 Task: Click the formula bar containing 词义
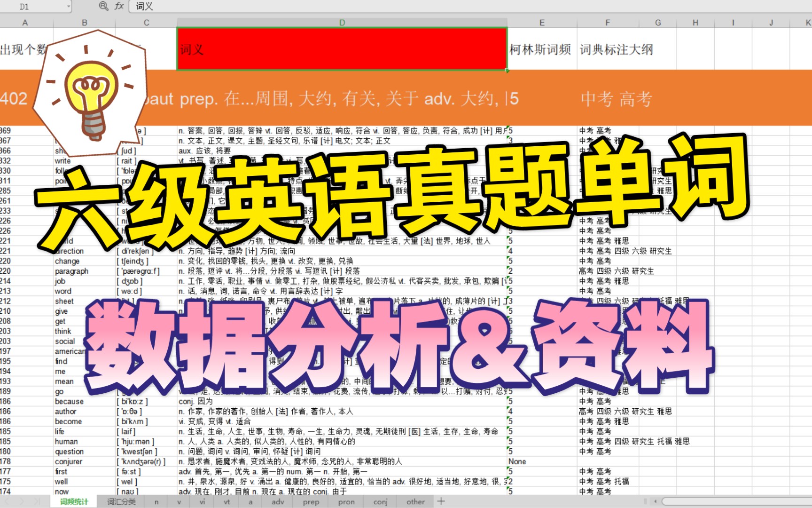pyautogui.click(x=470, y=6)
